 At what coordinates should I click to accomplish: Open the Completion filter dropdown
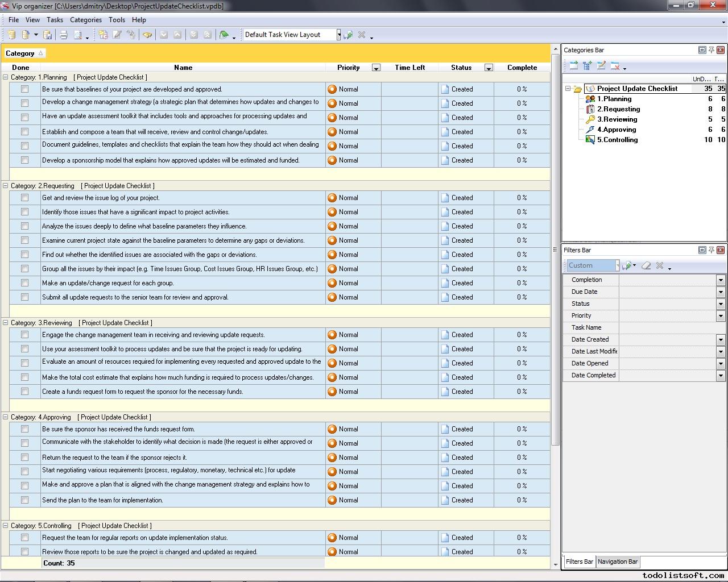[x=720, y=280]
